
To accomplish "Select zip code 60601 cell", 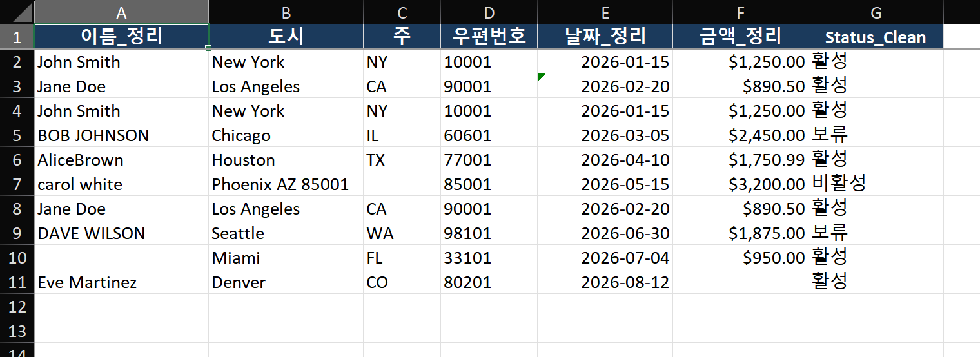I will coord(489,135).
